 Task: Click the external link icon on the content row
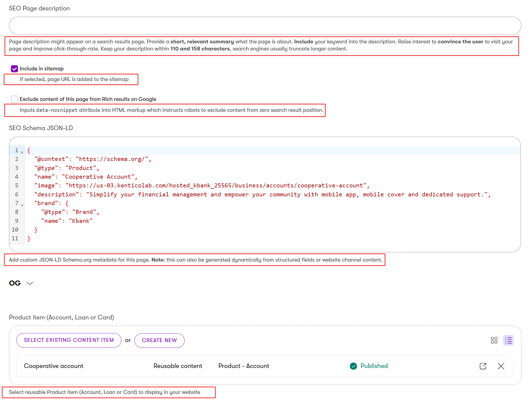[483, 366]
